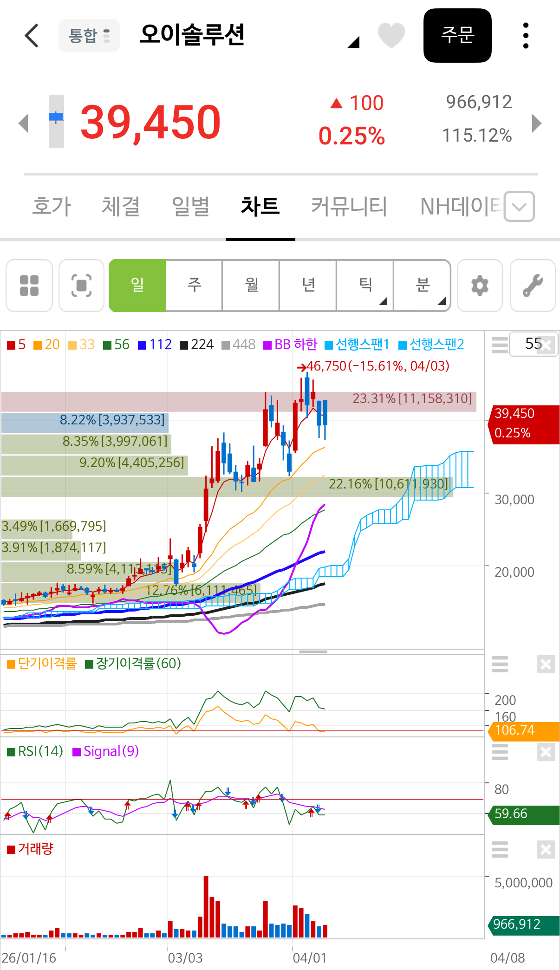This screenshot has height=970, width=560.
Task: Select the 주 weekly period
Action: point(194,285)
